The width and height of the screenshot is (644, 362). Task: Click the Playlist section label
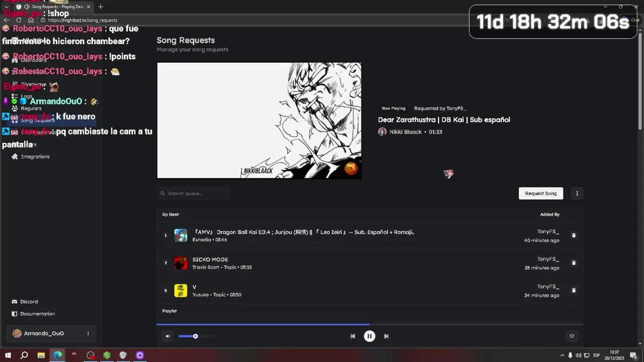coord(170,311)
